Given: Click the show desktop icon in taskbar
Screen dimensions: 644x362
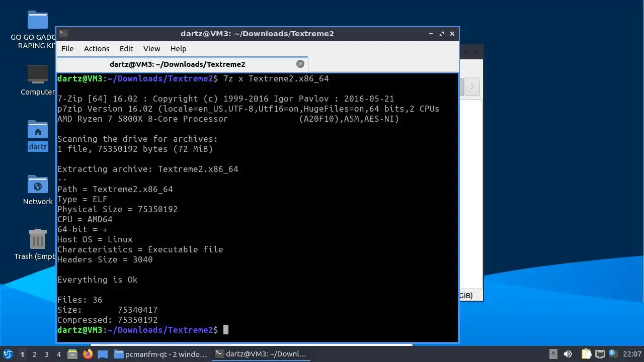Looking at the screenshot, I should pos(103,354).
